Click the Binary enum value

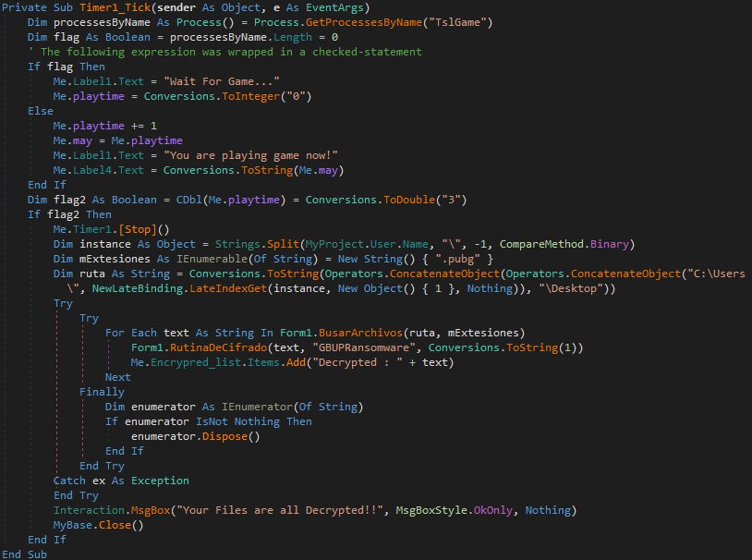[x=609, y=244]
